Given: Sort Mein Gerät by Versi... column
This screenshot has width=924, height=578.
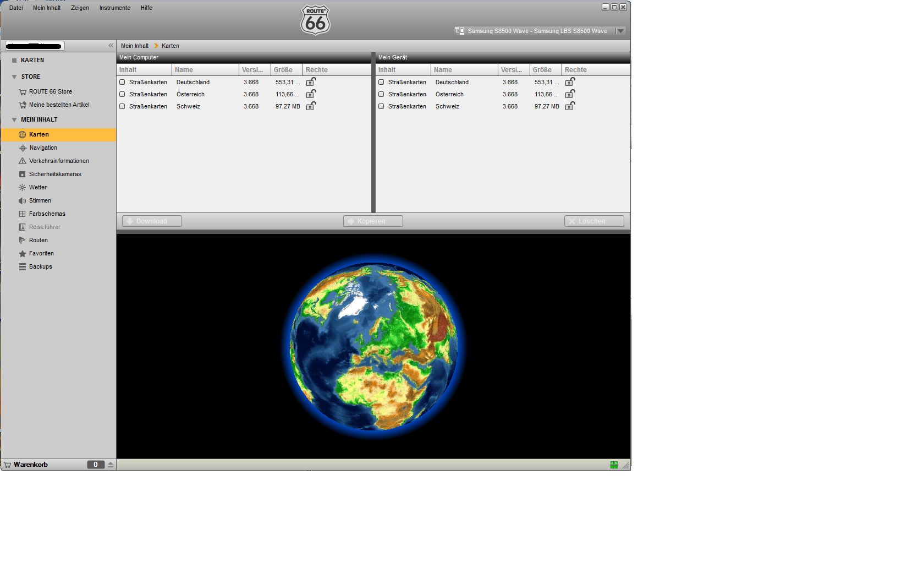Looking at the screenshot, I should click(x=514, y=70).
